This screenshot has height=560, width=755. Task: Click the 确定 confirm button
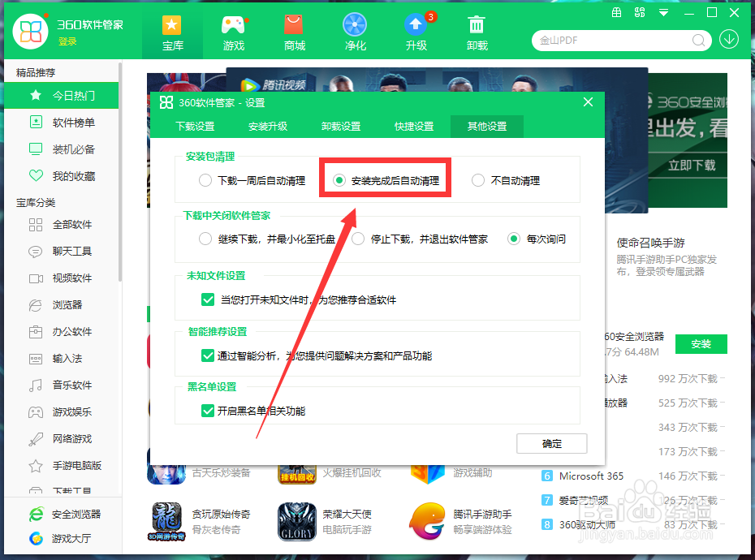(552, 444)
